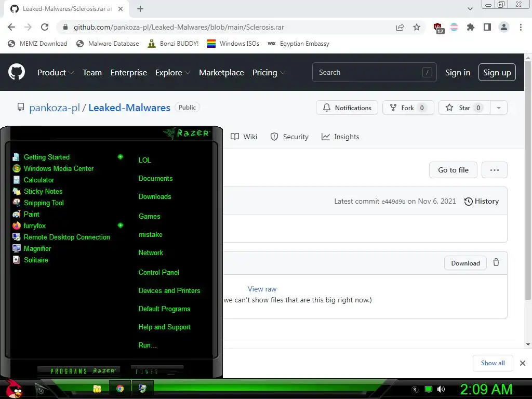Open the Chrome extensions puzzle icon
532x399 pixels.
(x=471, y=27)
